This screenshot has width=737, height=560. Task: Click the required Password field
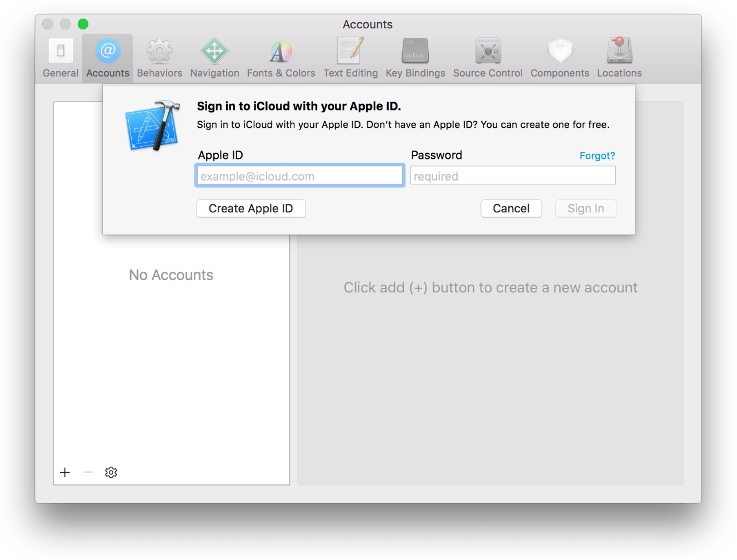click(512, 175)
